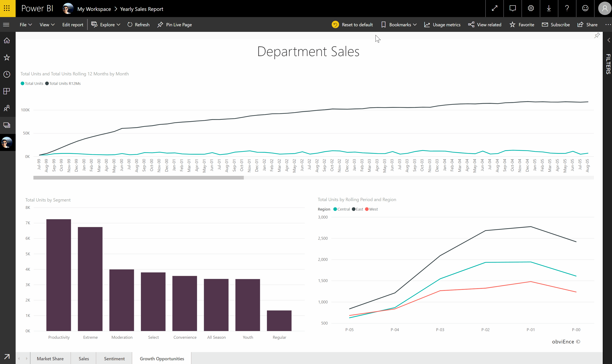Viewport: 612px width, 364px height.
Task: Enter full screen mode icon
Action: click(x=494, y=8)
